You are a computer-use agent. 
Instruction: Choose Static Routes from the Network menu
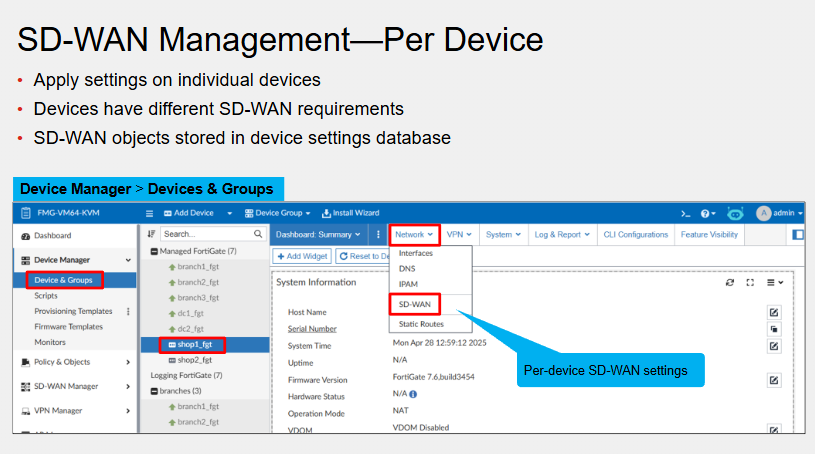[421, 324]
